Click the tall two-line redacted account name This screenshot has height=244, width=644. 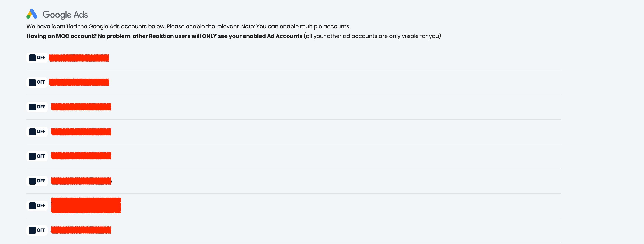86,205
